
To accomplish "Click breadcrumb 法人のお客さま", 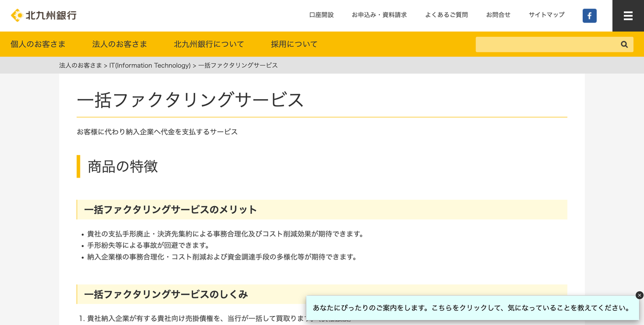I will 80,65.
